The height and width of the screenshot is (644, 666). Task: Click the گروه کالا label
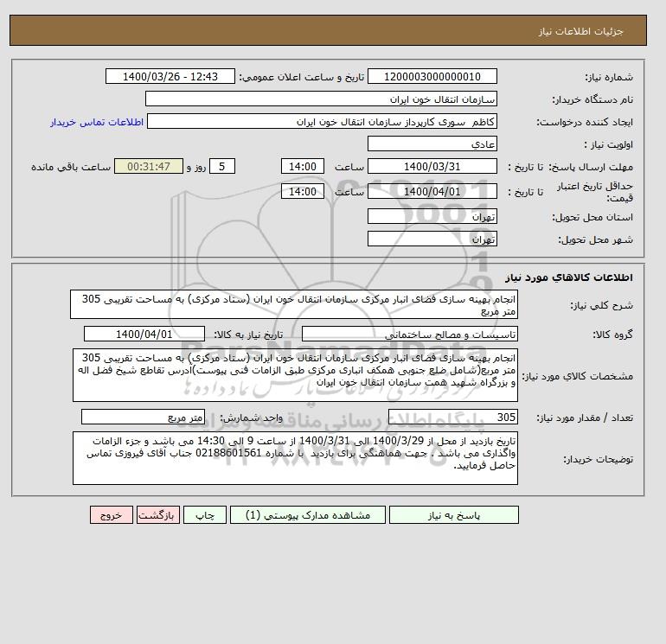(612, 335)
